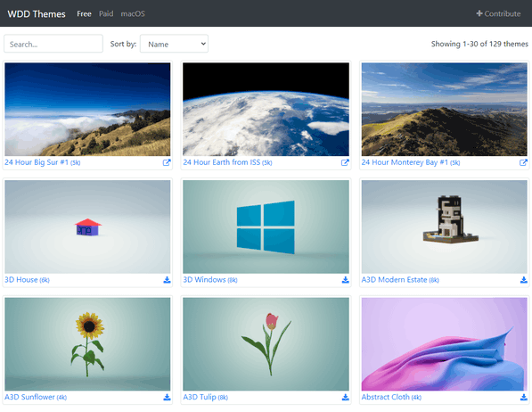Image resolution: width=532 pixels, height=412 pixels.
Task: Open external link icon for 24 Hour Monterey Bay #1
Action: (x=523, y=162)
